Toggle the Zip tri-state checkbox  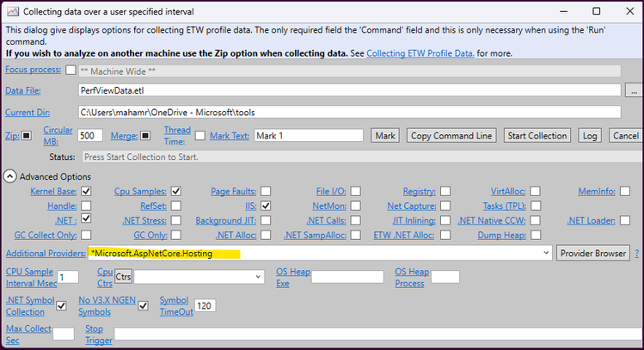coord(27,136)
